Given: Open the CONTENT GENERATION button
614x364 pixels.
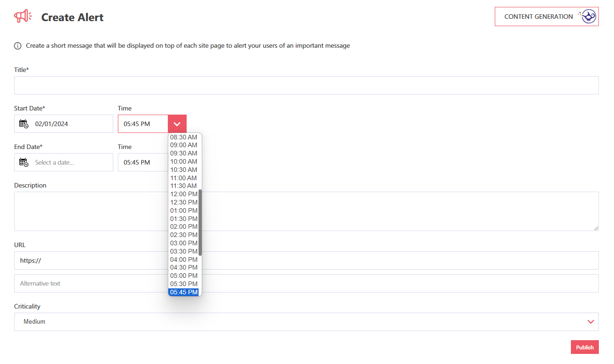Looking at the screenshot, I should [x=547, y=17].
